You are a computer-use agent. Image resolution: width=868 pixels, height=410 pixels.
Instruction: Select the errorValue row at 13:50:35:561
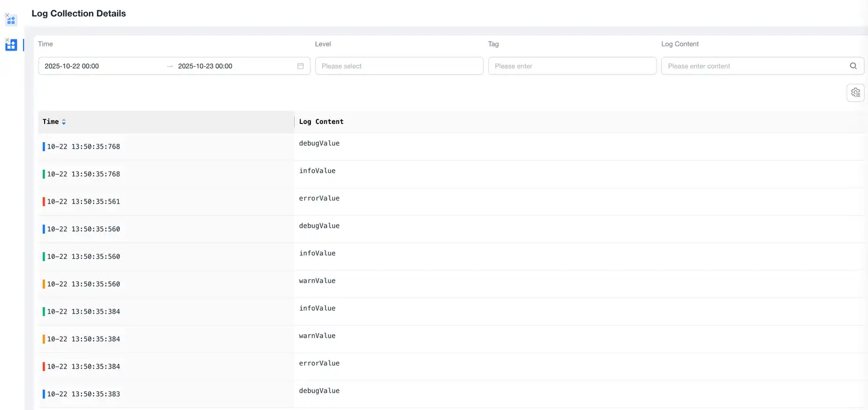319,199
